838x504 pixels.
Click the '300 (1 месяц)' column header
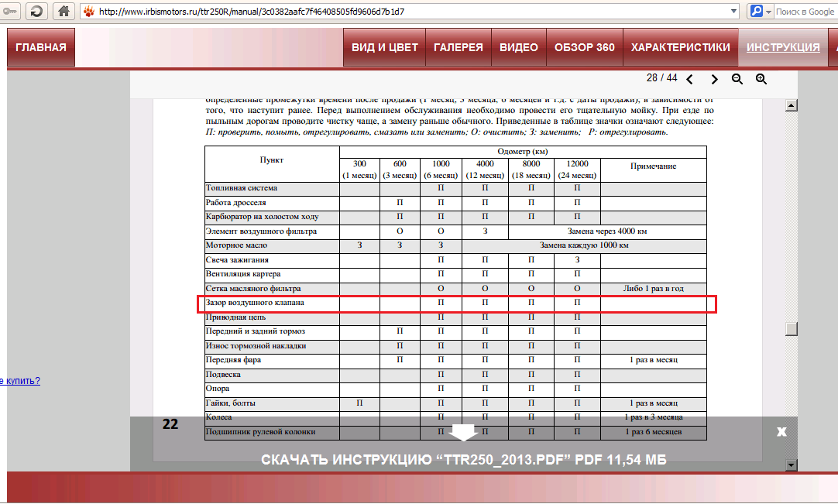[x=359, y=170]
